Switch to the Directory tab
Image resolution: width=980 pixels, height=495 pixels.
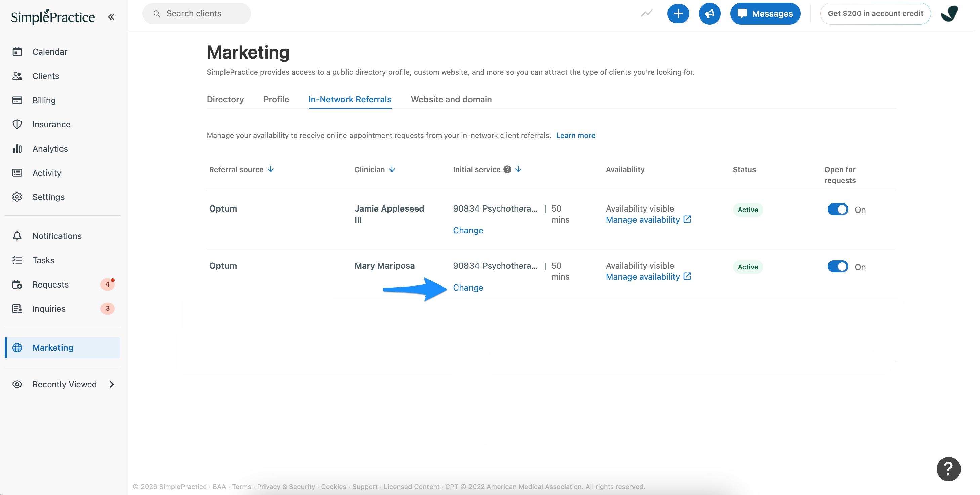pos(225,100)
